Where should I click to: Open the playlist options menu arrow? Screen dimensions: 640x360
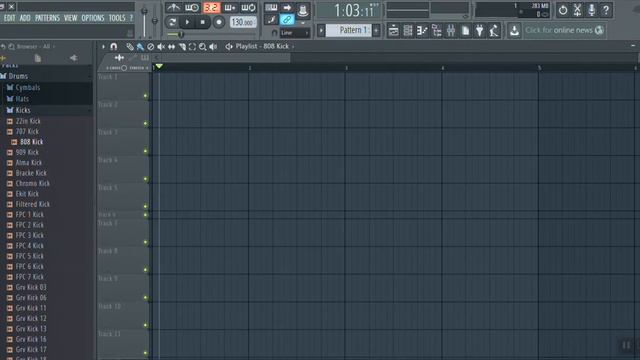(103, 47)
